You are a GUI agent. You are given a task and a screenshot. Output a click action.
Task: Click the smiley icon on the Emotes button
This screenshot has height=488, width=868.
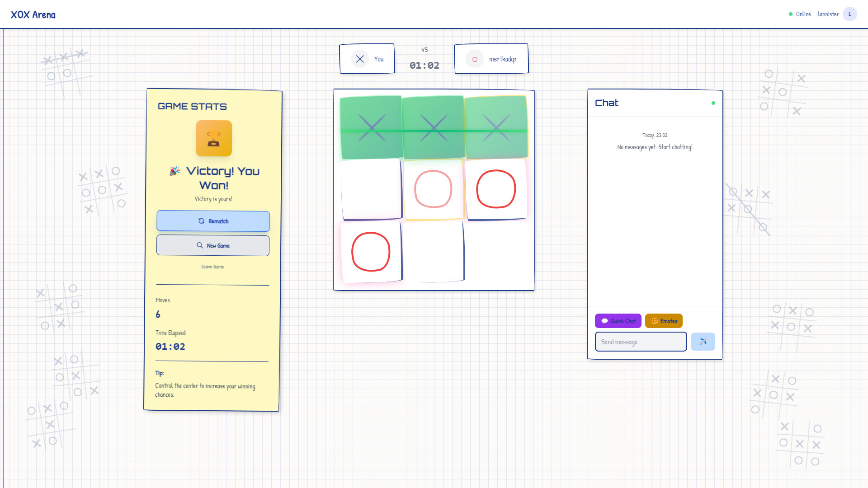point(654,321)
